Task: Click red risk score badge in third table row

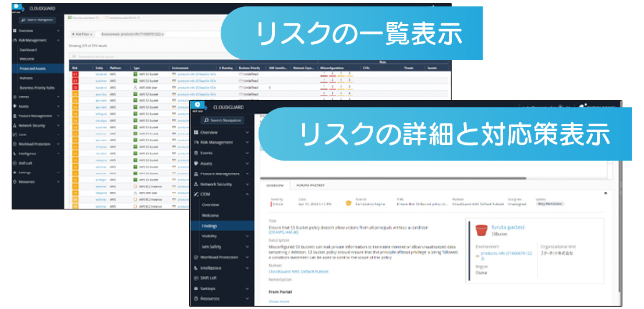Action: pos(75,87)
